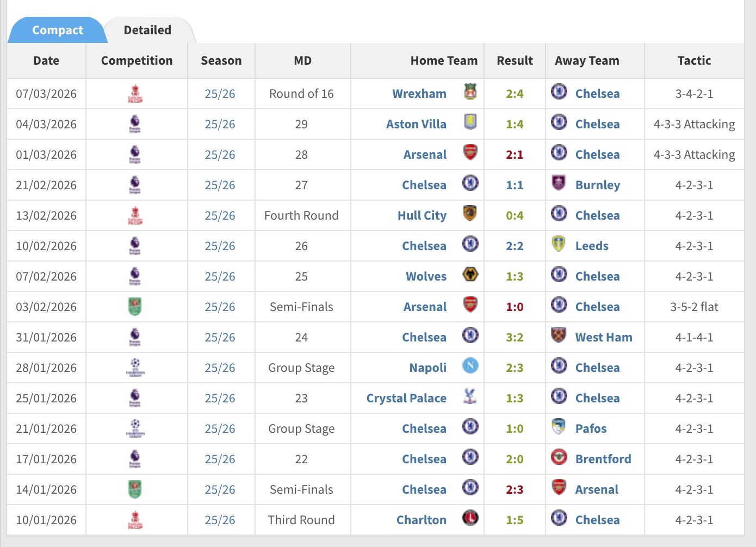Click the Hull City tiger crest
The image size is (756, 547).
470,213
